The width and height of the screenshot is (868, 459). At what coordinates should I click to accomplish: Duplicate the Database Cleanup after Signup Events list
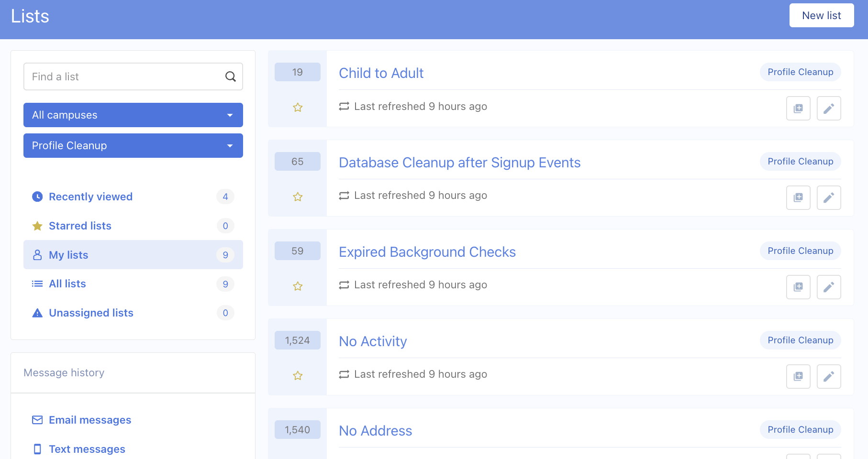(x=798, y=197)
